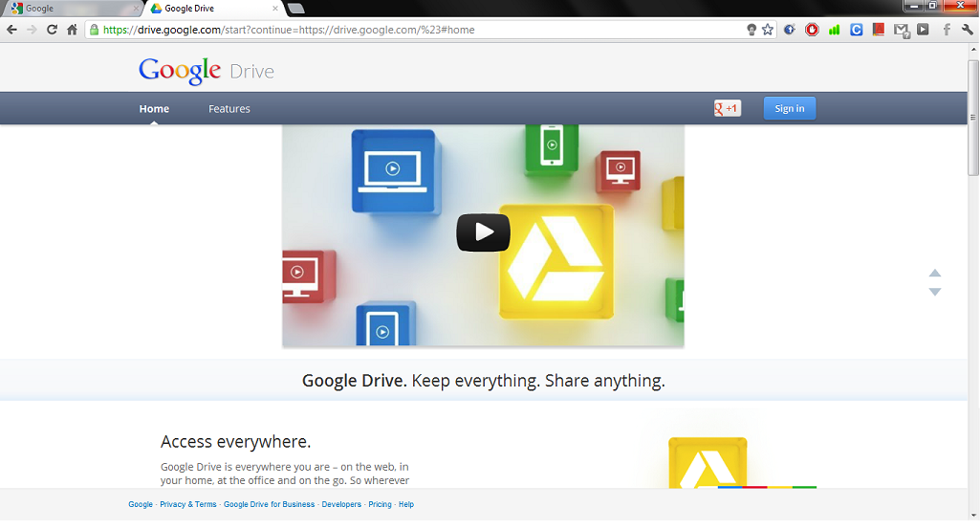Open the red stop-hand AdBlock extension

[812, 30]
